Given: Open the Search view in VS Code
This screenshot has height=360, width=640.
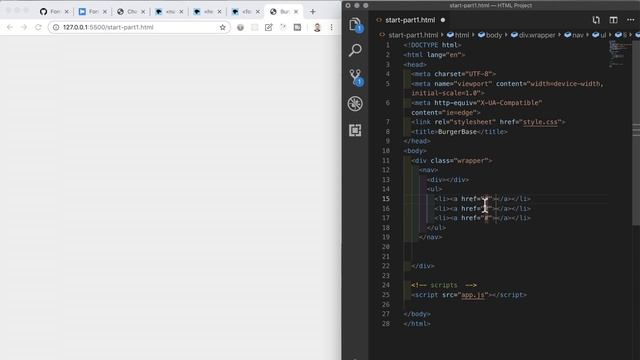Looking at the screenshot, I should point(355,50).
